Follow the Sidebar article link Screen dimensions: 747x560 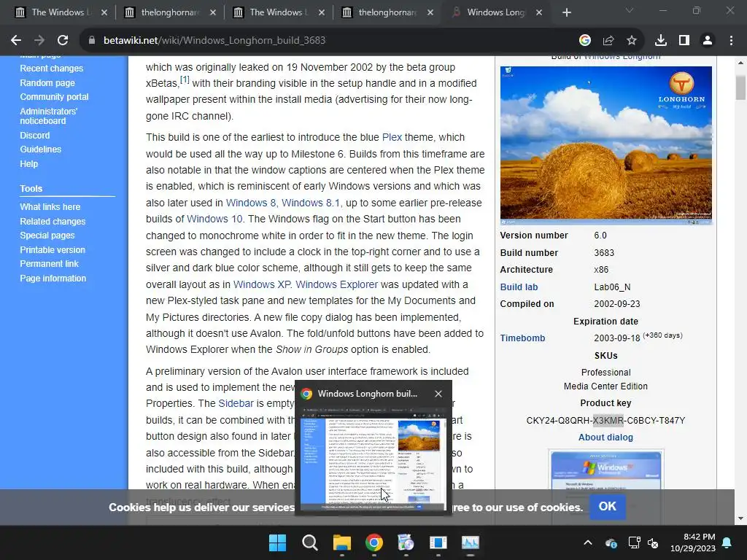pyautogui.click(x=236, y=403)
